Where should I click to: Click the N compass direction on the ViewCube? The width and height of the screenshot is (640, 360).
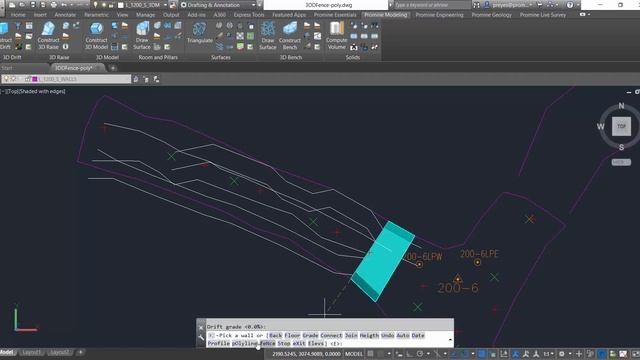[x=621, y=106]
